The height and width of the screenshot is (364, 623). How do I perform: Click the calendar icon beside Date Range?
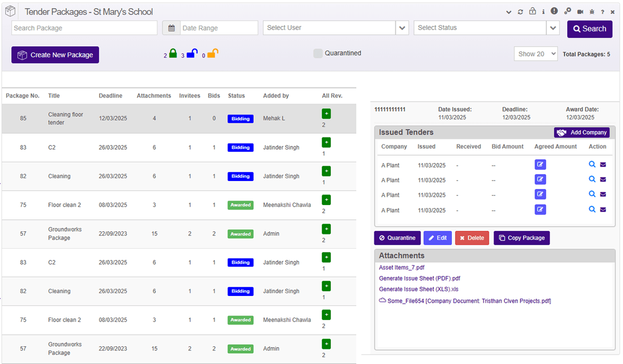(171, 28)
